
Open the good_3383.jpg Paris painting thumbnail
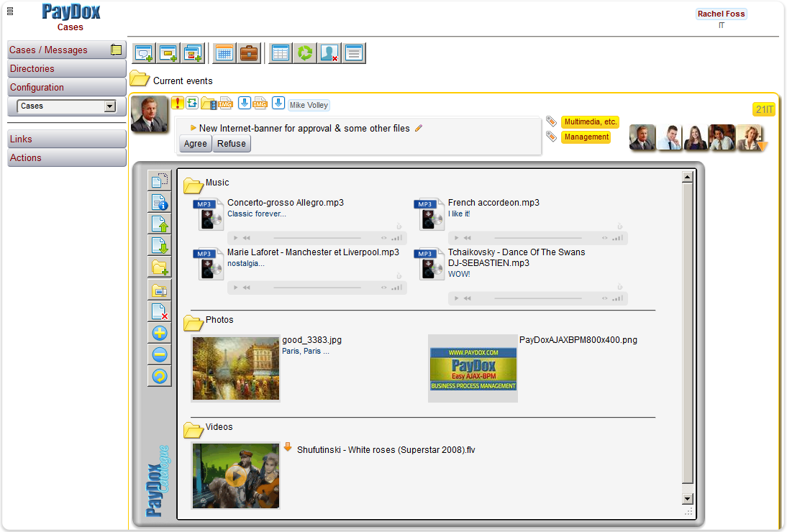(x=236, y=369)
